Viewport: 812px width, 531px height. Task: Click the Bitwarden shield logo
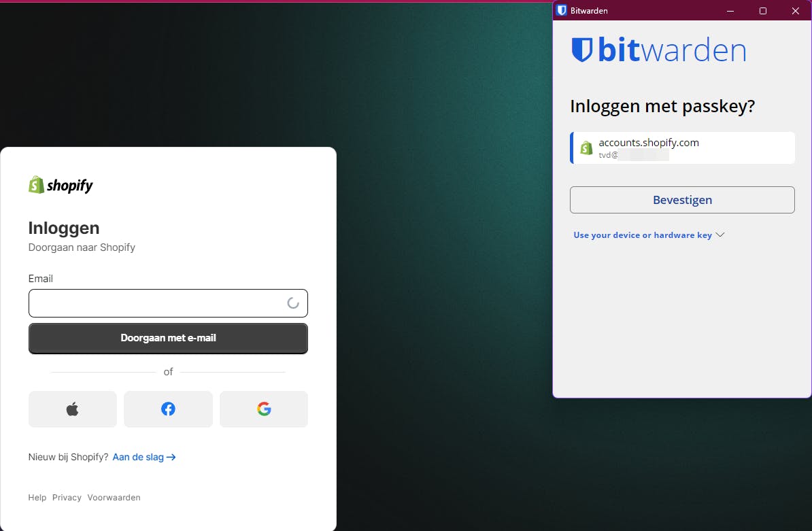tap(581, 50)
